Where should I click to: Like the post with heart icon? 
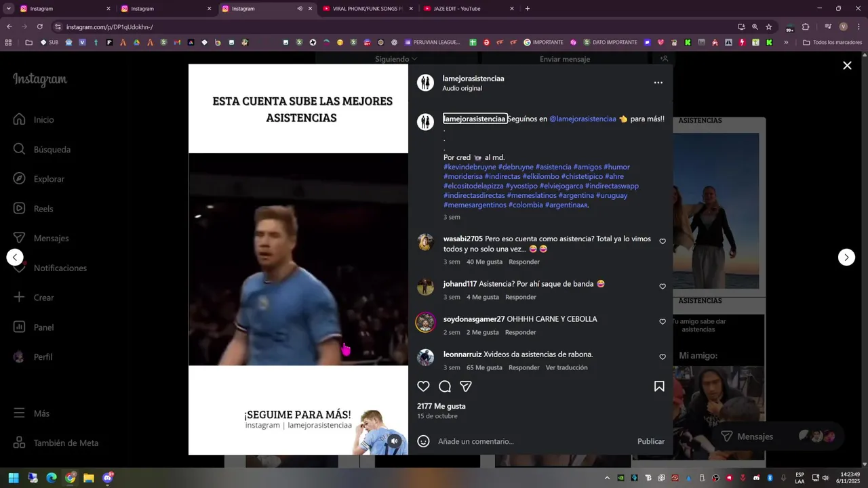(x=423, y=386)
